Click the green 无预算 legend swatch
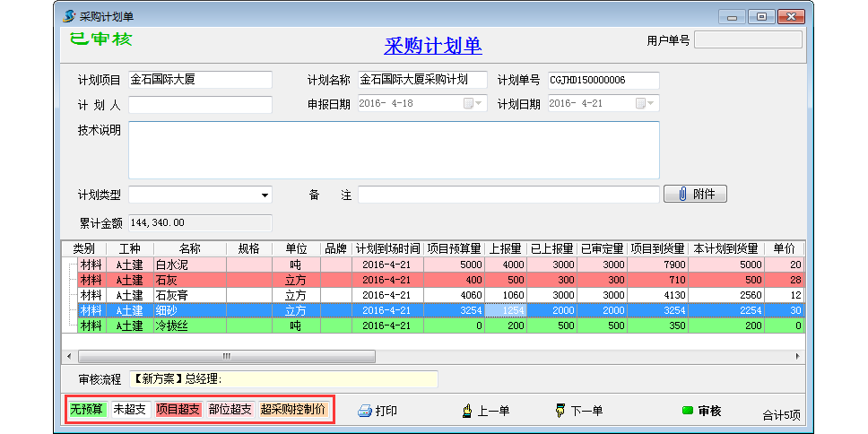 (x=87, y=410)
